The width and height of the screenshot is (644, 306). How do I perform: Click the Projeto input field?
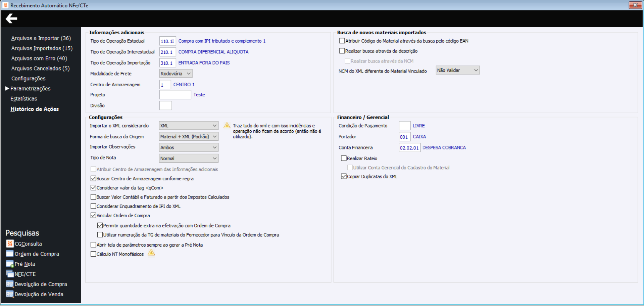point(175,95)
